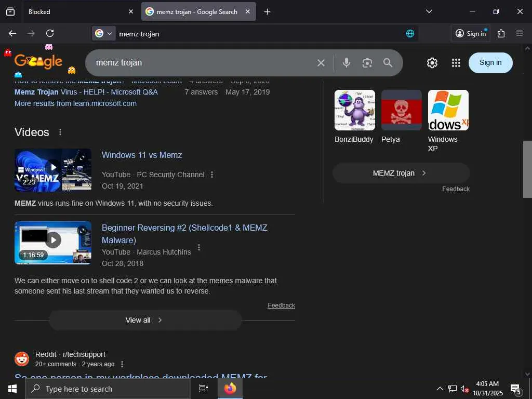Reload the page with the refresh icon
Image resolution: width=532 pixels, height=399 pixels.
tap(50, 33)
